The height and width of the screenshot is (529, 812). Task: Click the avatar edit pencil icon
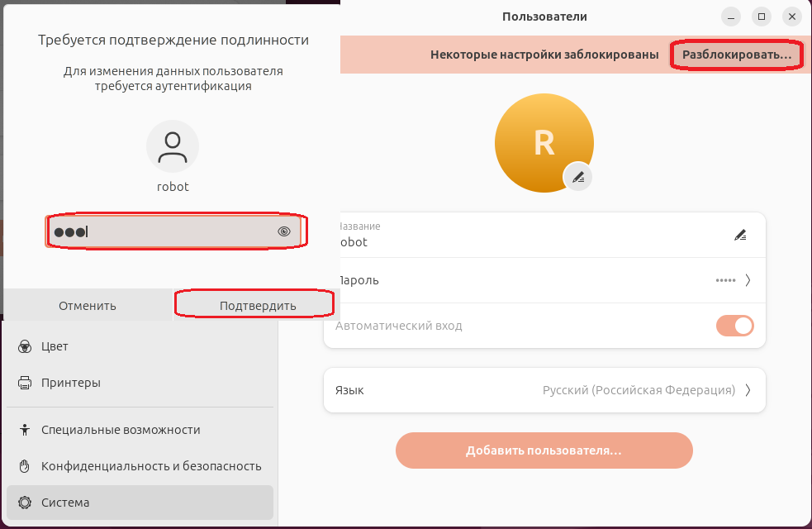578,177
